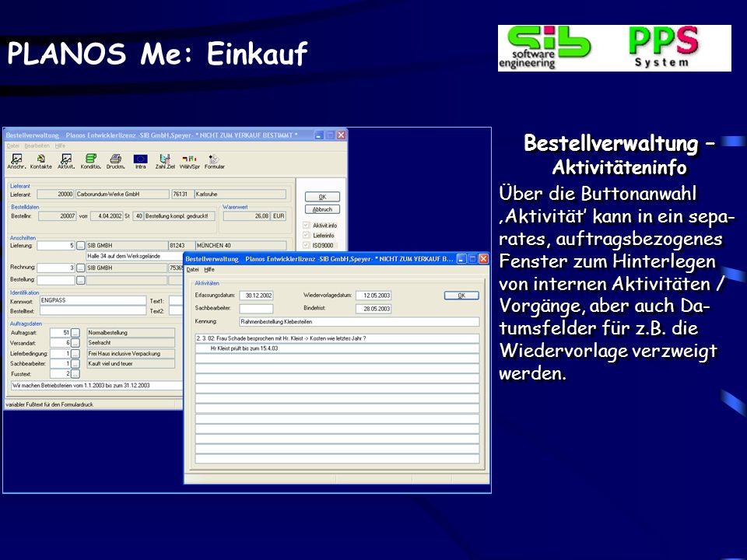
Task: Open lookup button next to Rechnung field
Action: [x=80, y=268]
